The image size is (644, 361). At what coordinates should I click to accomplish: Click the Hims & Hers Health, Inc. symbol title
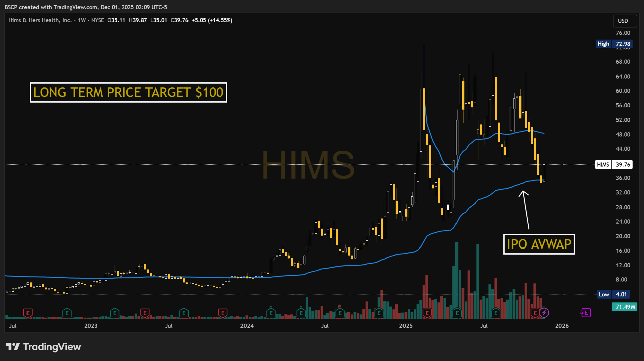[x=40, y=20]
